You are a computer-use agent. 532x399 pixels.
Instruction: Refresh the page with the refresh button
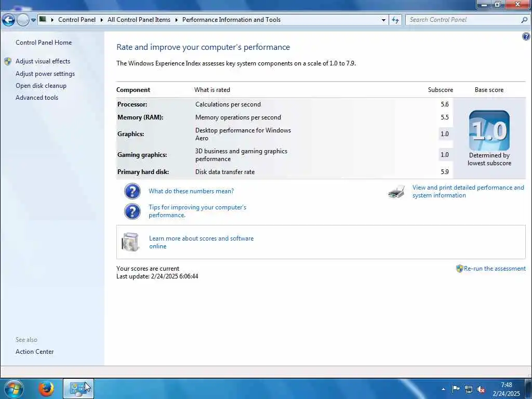click(x=395, y=20)
